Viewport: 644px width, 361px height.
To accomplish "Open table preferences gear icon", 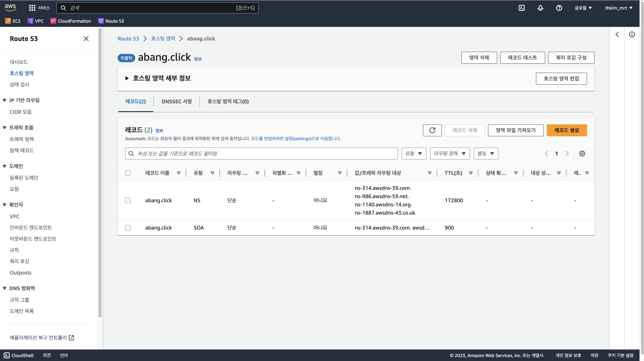I will [x=582, y=153].
